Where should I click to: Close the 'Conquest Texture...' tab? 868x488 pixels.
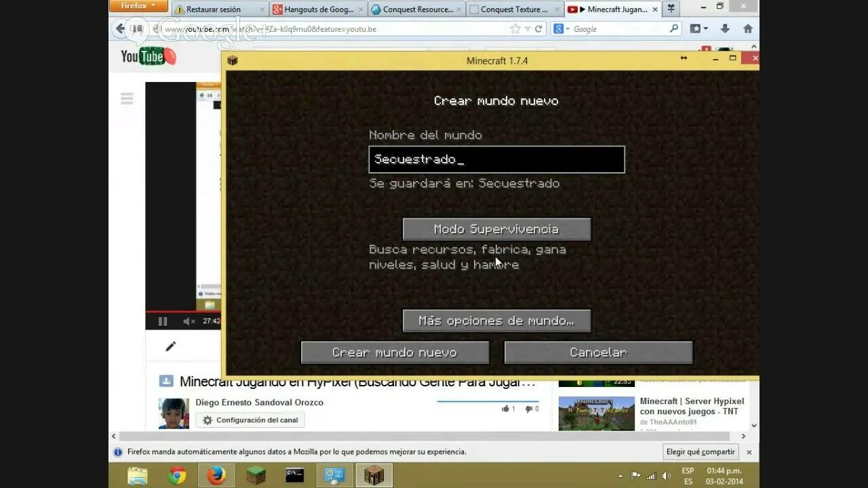coord(557,9)
